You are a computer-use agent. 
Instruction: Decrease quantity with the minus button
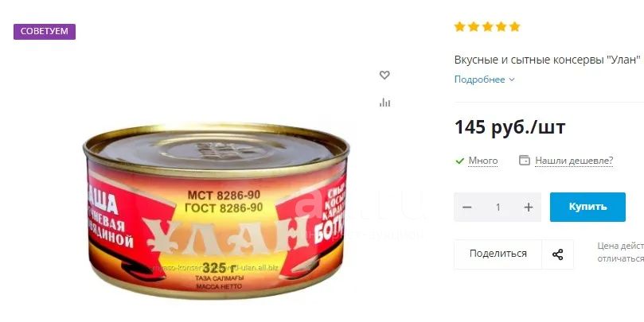pyautogui.click(x=466, y=208)
